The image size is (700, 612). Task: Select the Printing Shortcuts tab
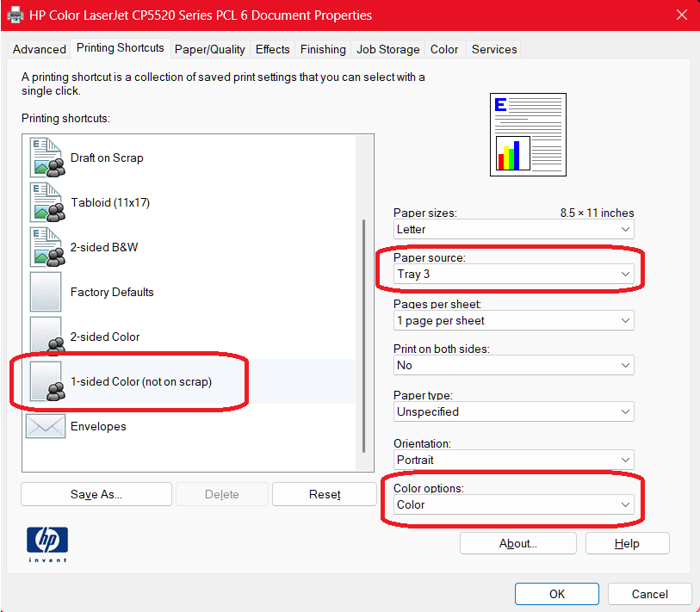click(120, 47)
